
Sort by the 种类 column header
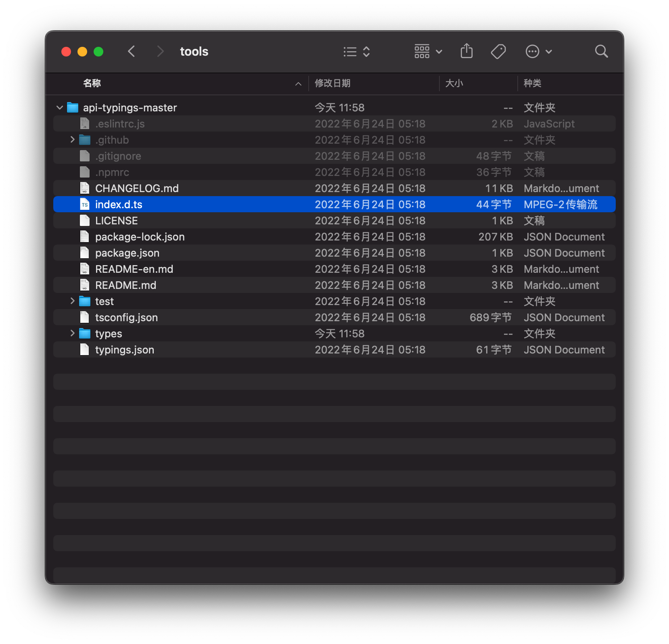532,84
